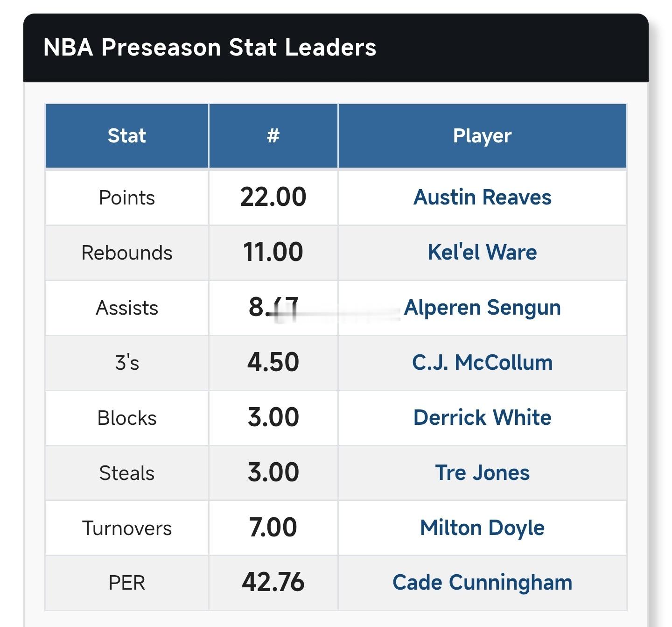The width and height of the screenshot is (672, 627).
Task: Select the Points stat cell
Action: click(126, 197)
